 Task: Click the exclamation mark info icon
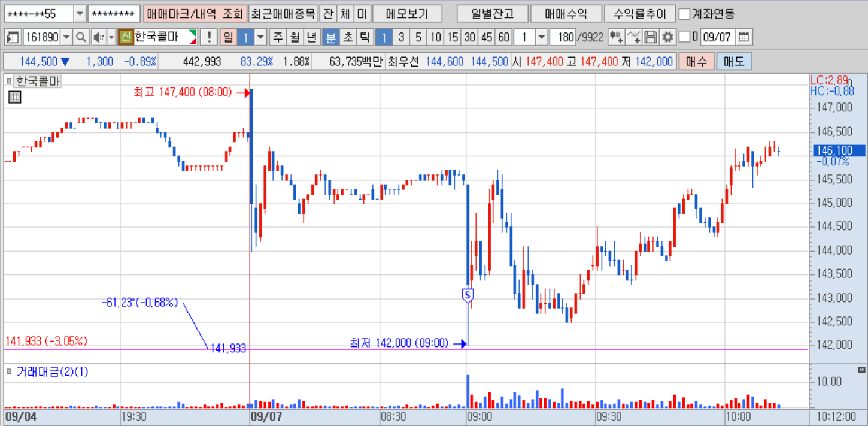(x=208, y=37)
